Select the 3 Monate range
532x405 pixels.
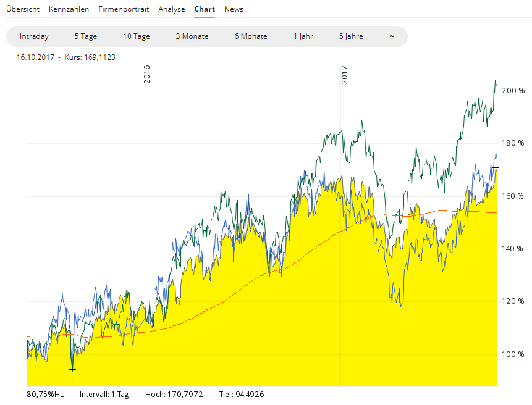pos(192,36)
